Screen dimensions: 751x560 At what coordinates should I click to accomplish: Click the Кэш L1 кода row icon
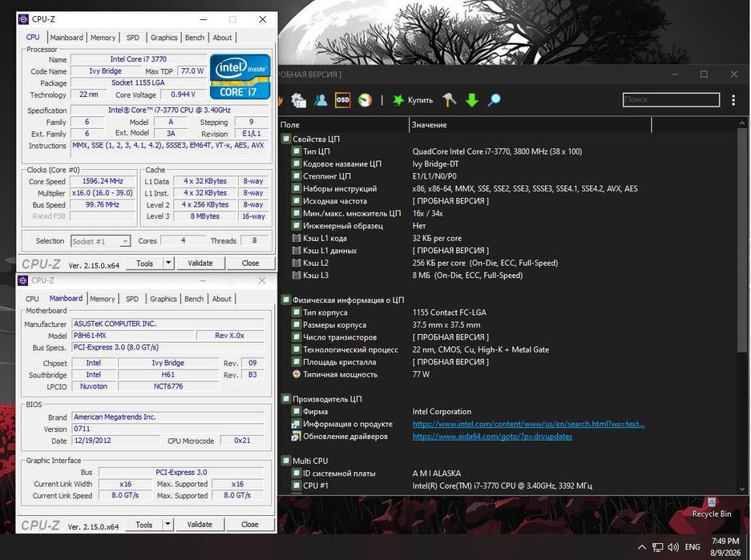[x=297, y=238]
